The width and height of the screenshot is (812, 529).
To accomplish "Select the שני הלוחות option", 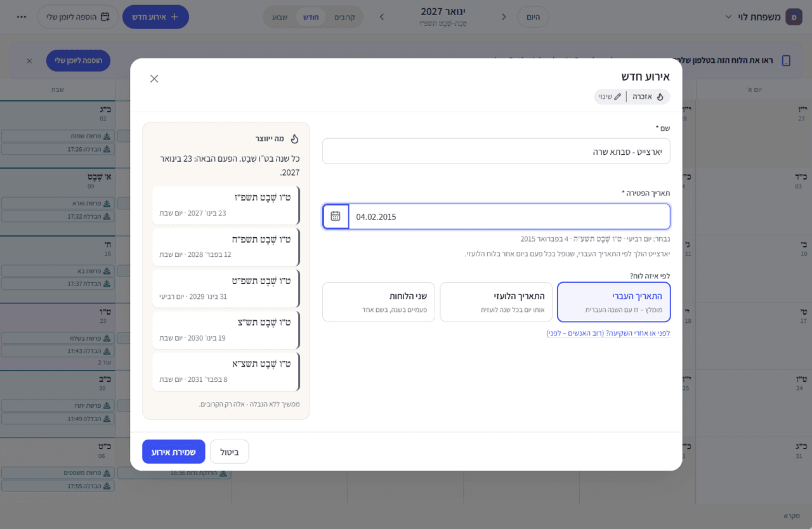I will click(x=379, y=302).
